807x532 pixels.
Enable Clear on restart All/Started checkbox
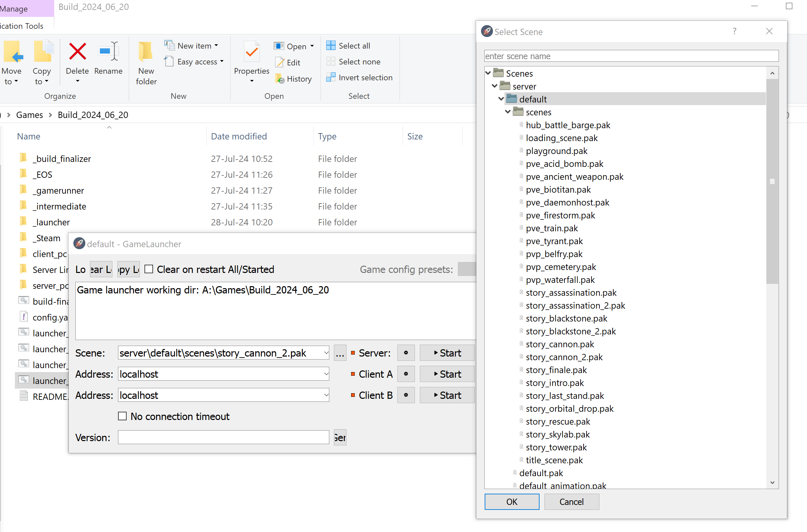pyautogui.click(x=149, y=269)
